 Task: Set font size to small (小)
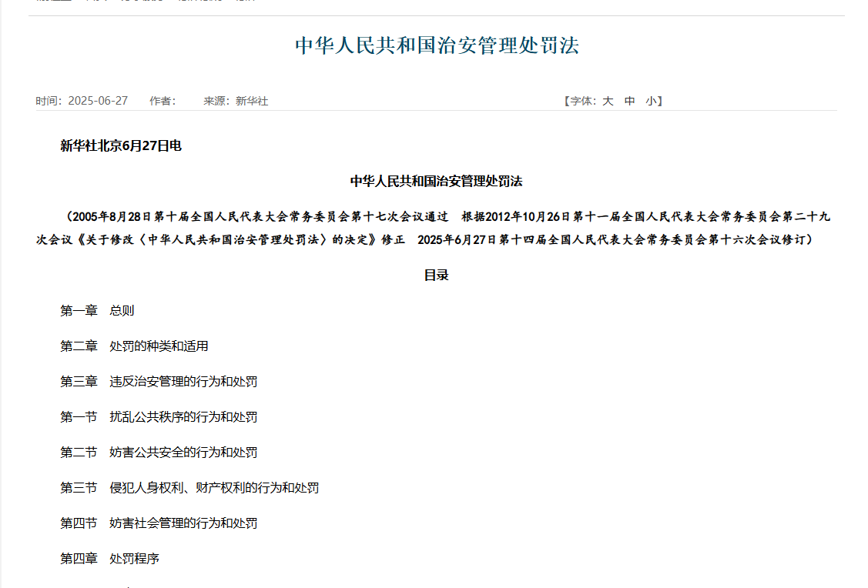point(652,101)
